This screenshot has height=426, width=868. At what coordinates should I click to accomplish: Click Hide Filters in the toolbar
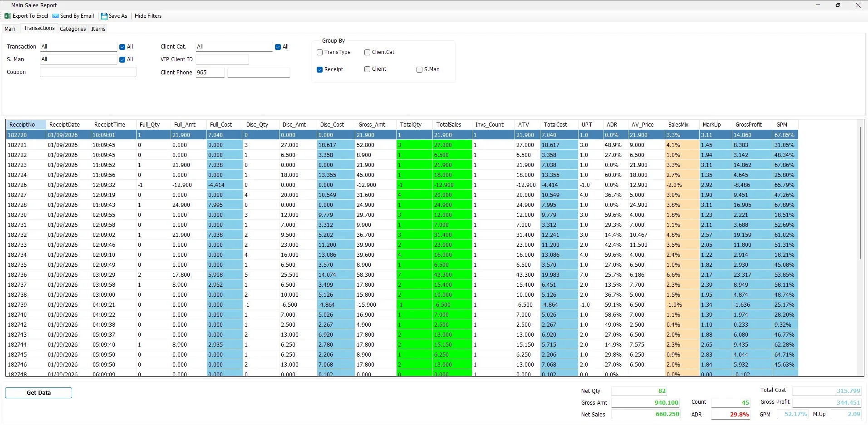click(148, 16)
